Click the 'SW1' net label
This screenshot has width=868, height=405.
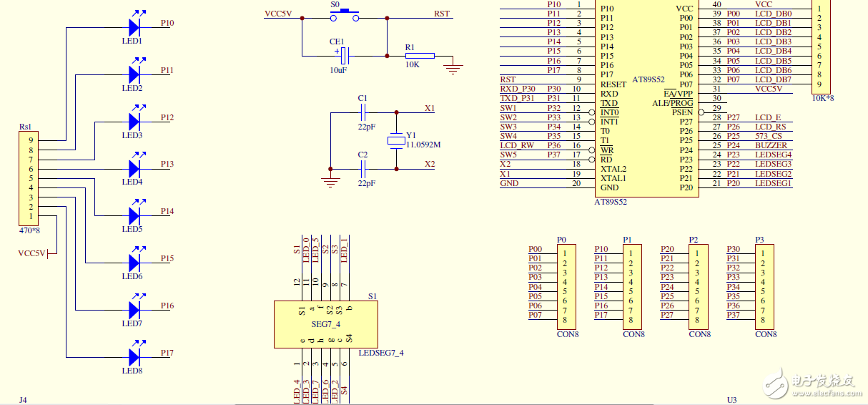pos(508,108)
